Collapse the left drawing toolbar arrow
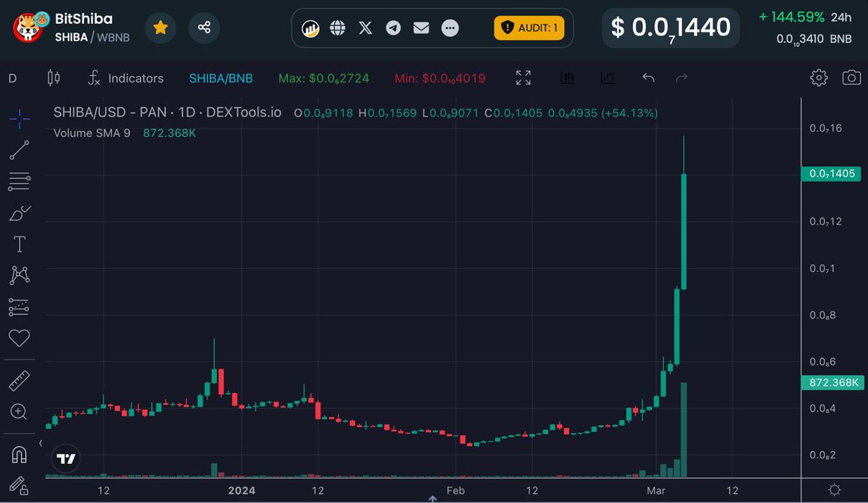The height and width of the screenshot is (503, 868). 41,443
